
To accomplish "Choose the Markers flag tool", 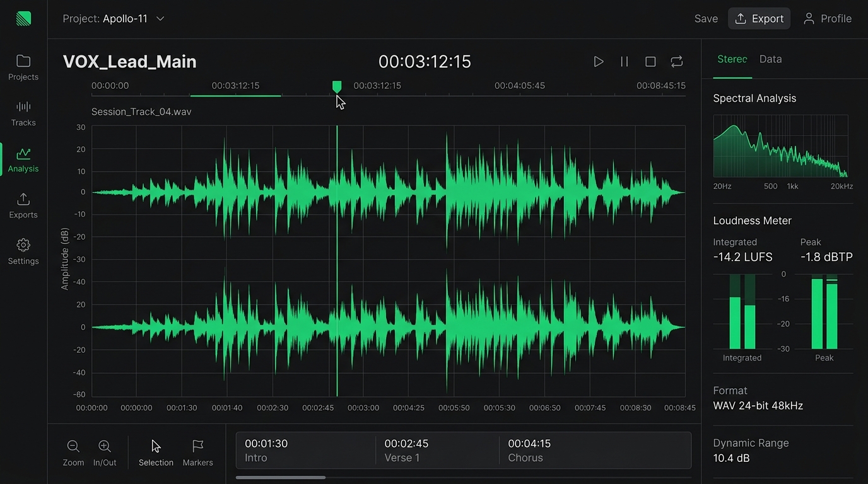I will pos(197,453).
